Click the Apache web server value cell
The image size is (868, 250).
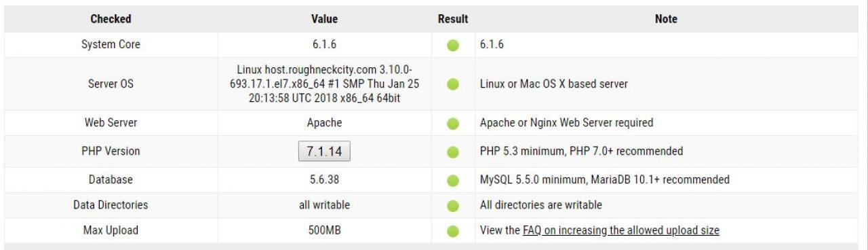click(x=324, y=123)
